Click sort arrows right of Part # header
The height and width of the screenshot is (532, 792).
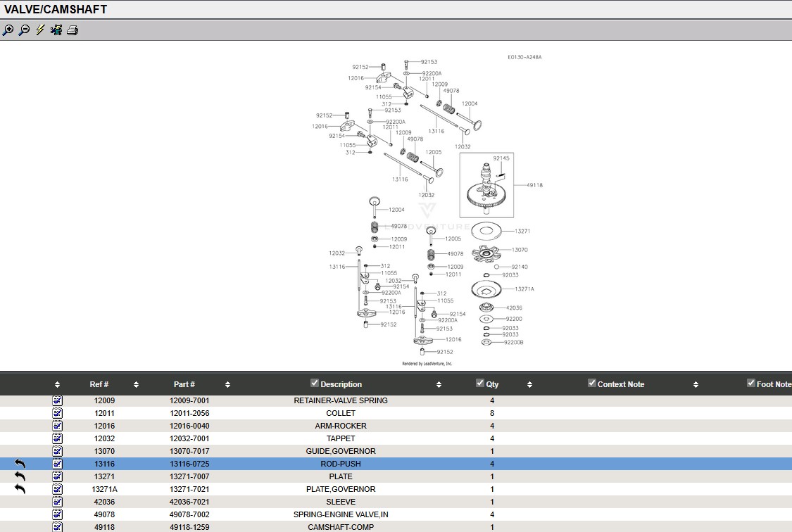[x=227, y=385]
